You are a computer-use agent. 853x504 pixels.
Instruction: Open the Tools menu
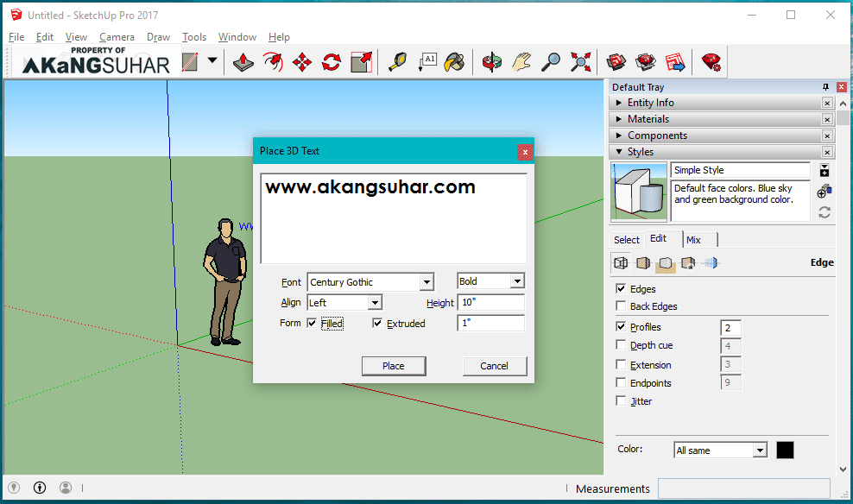tap(193, 37)
